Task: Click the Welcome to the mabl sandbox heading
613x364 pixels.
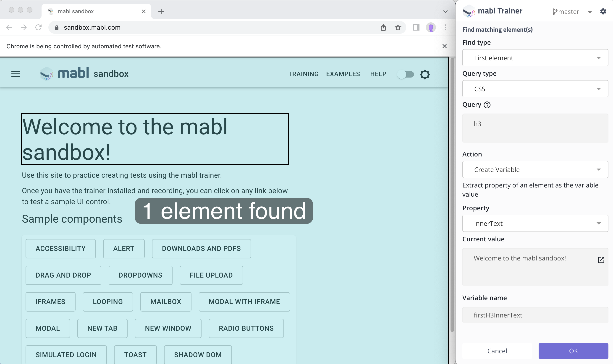Action: pos(155,139)
